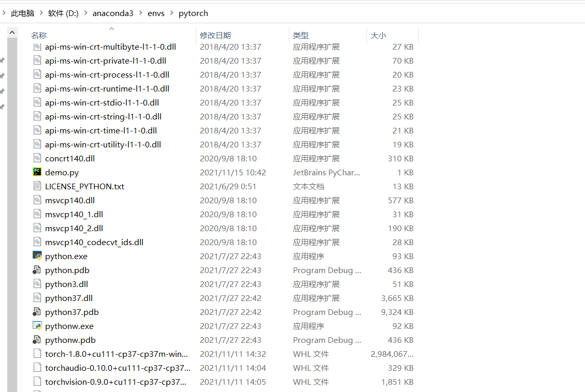Image resolution: width=585 pixels, height=392 pixels.
Task: Click pytorch segment in breadcrumb
Action: coord(193,13)
